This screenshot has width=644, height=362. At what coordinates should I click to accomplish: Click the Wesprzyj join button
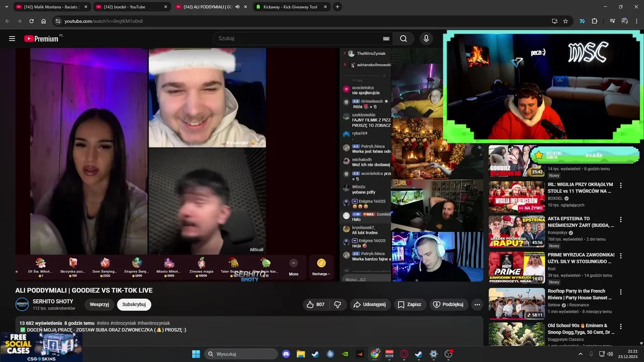[x=100, y=305]
